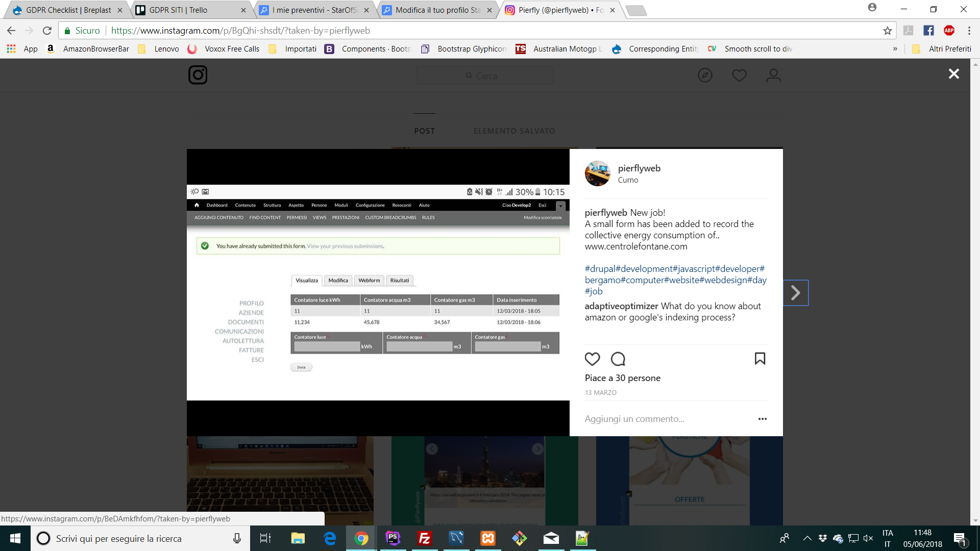Open Chrome three-dot menu
980x551 pixels.
969,31
